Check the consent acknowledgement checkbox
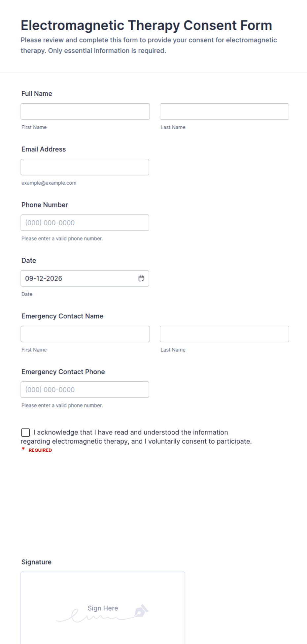Viewport: 307px width, 644px height. coord(25,433)
